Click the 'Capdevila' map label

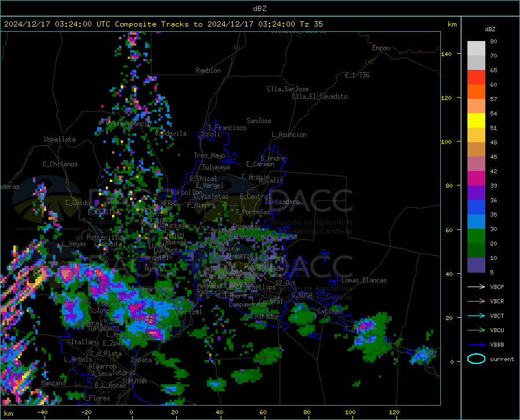tap(171, 133)
